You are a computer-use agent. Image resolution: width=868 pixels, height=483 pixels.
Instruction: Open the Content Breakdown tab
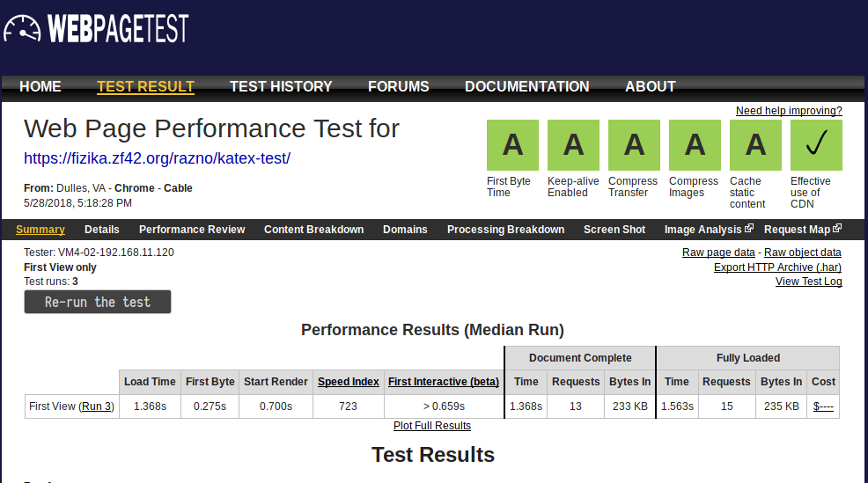(x=314, y=230)
